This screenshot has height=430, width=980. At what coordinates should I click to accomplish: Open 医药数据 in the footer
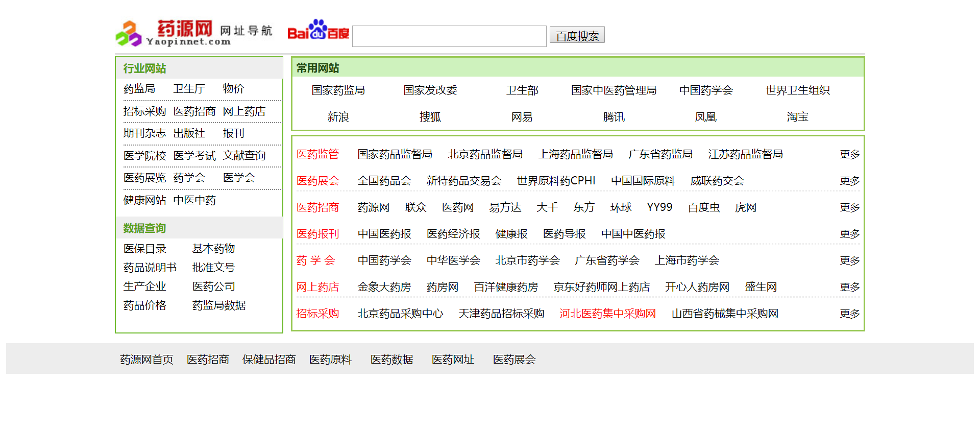pos(392,360)
